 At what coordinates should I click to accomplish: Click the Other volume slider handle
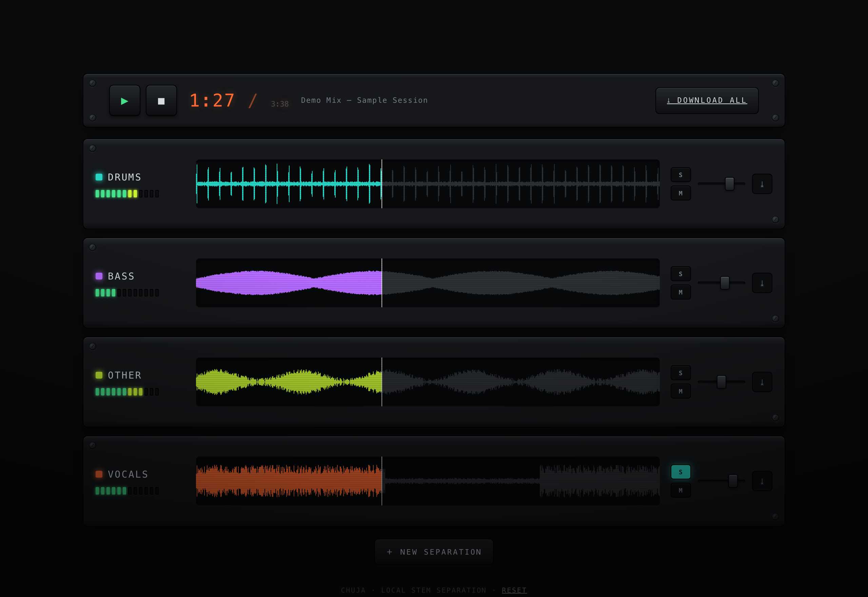click(x=721, y=382)
